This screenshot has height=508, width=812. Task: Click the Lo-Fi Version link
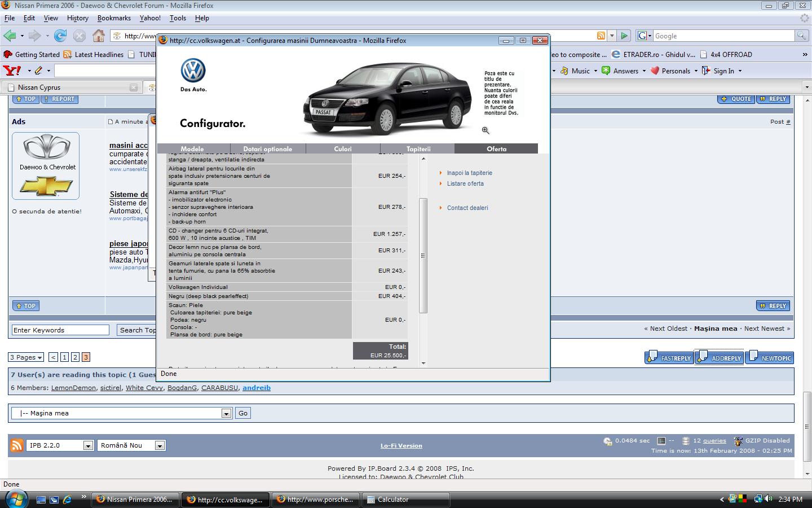[401, 446]
